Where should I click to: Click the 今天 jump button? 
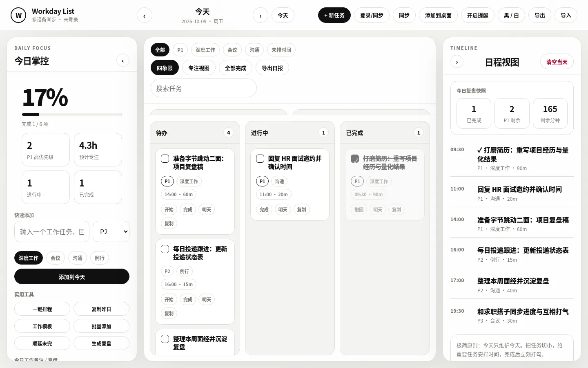pos(283,16)
